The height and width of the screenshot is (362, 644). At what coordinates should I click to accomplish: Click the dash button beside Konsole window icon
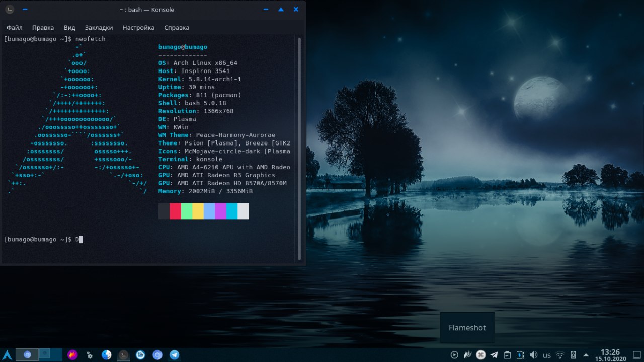(25, 9)
